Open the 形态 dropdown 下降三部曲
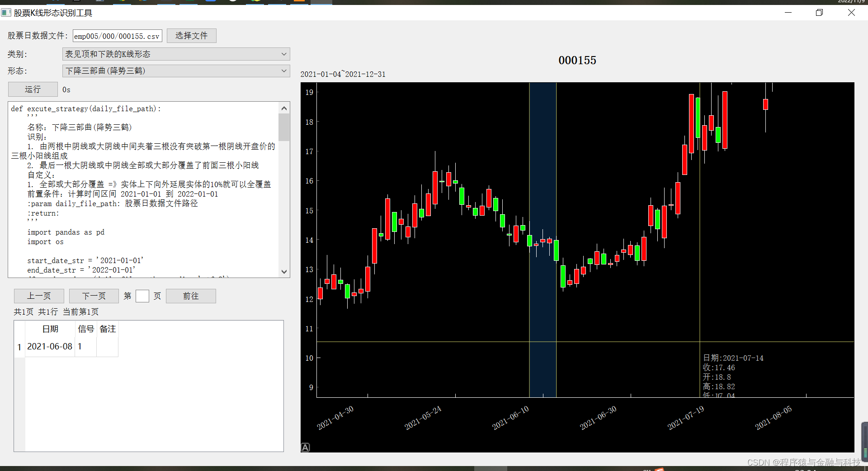Screen dimensions: 868x471 tap(176, 71)
